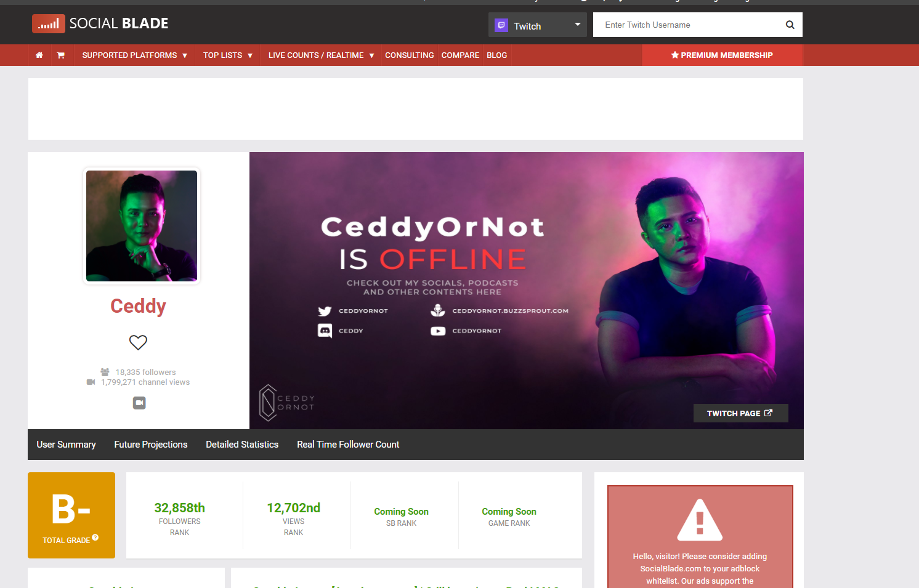Click the video camera icon below channel views

pyautogui.click(x=139, y=403)
